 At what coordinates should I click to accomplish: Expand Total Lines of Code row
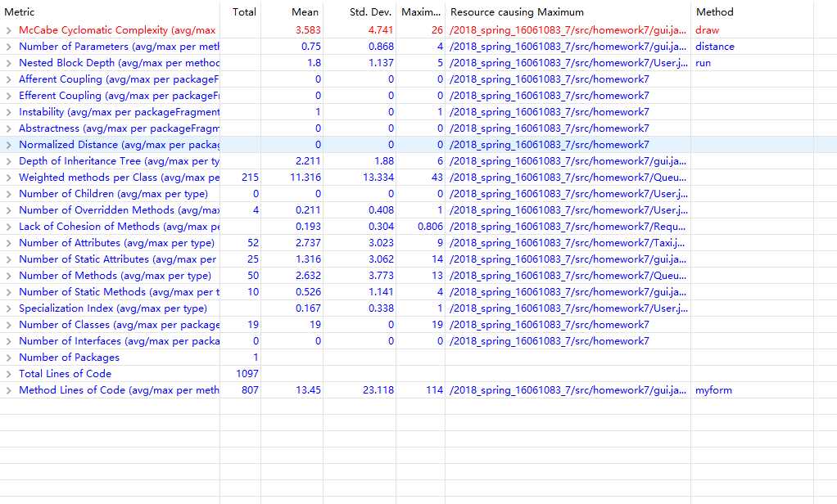coord(8,374)
